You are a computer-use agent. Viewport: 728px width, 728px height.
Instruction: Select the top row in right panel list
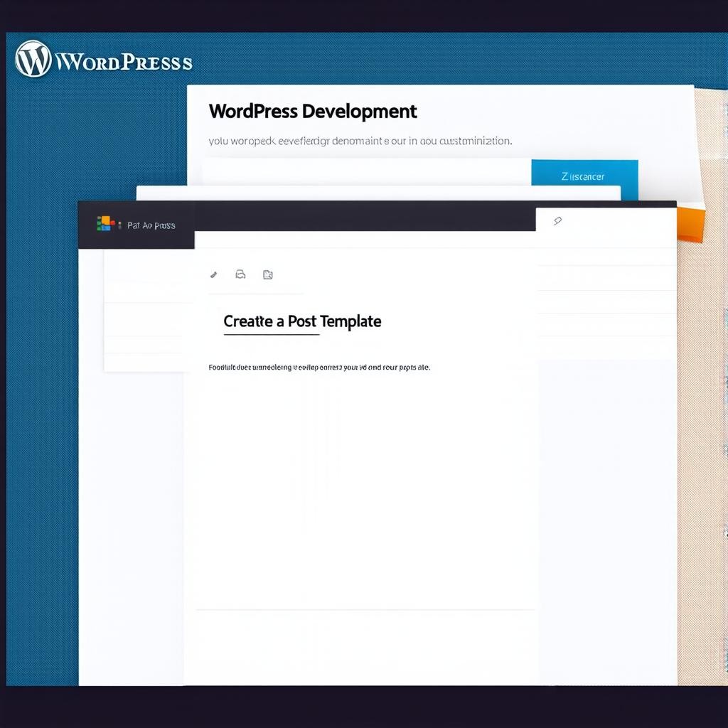click(606, 257)
